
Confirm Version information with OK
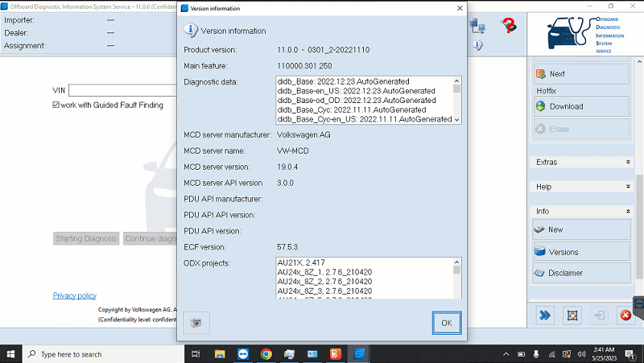[x=447, y=323]
